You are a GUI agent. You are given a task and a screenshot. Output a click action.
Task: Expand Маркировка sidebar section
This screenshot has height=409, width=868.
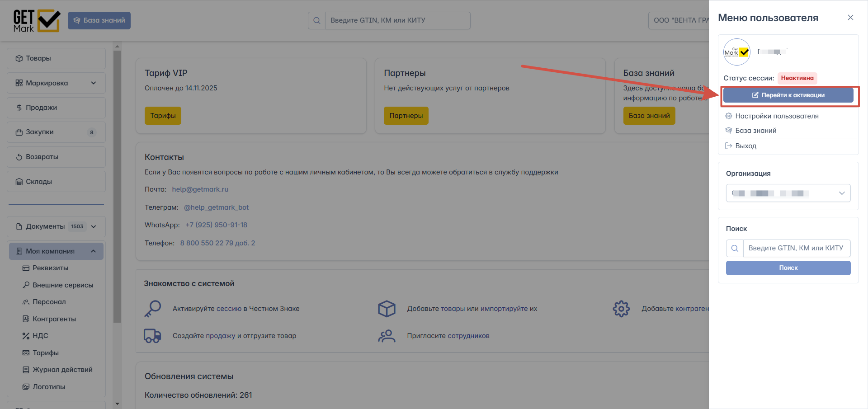pos(56,83)
